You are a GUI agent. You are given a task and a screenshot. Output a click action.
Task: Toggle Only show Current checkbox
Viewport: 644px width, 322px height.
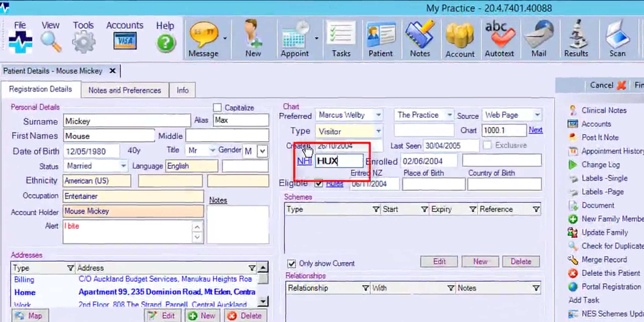coord(291,264)
